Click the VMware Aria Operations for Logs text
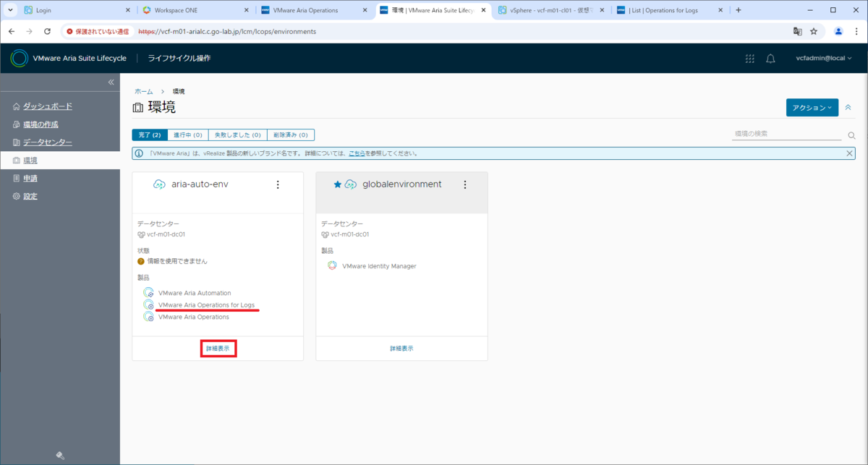868x465 pixels. click(206, 304)
